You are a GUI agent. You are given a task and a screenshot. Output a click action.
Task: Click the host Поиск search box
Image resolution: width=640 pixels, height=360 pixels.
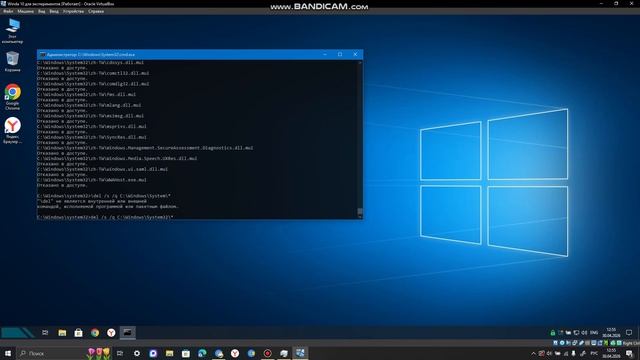[x=64, y=353]
